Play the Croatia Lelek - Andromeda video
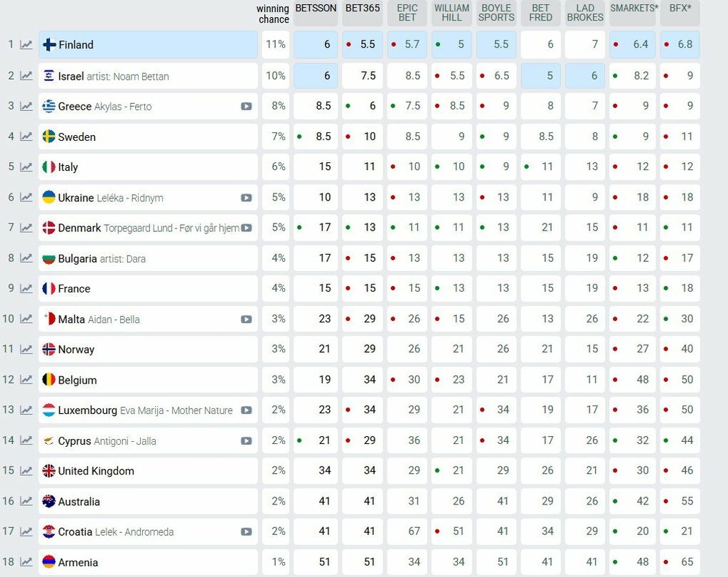This screenshot has width=728, height=577. click(246, 531)
